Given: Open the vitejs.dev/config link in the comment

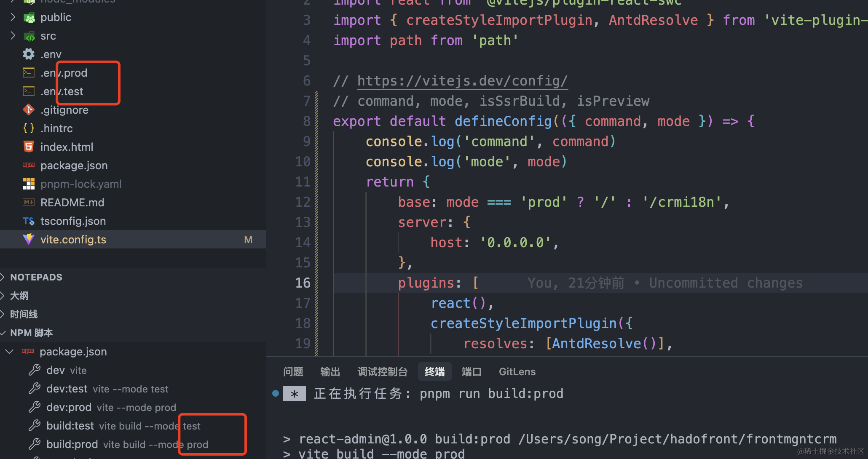Looking at the screenshot, I should 462,81.
